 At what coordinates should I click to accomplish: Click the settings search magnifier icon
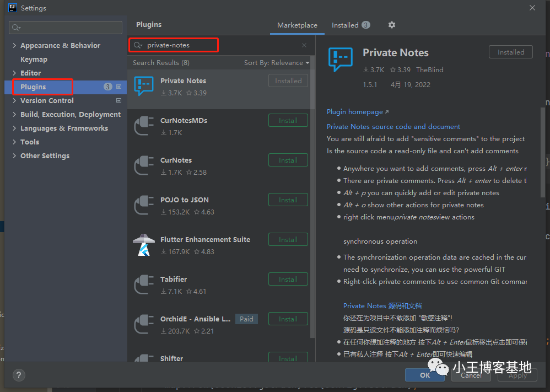click(x=16, y=28)
